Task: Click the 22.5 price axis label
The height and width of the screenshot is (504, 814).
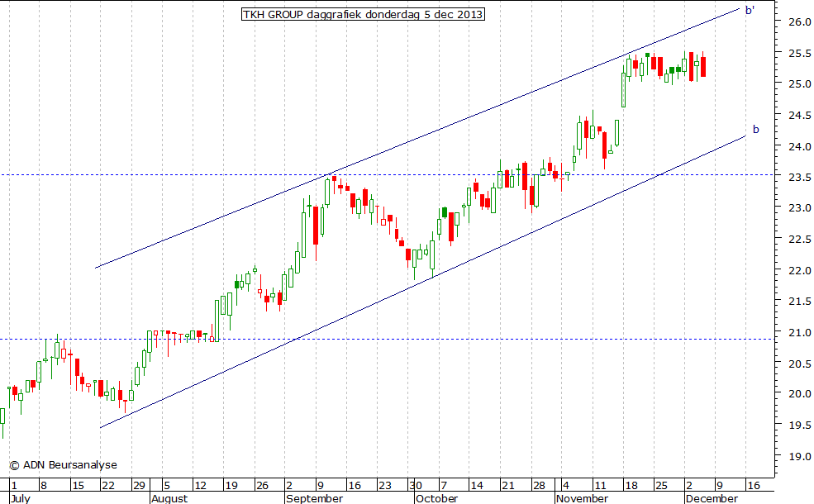Action: tap(799, 240)
